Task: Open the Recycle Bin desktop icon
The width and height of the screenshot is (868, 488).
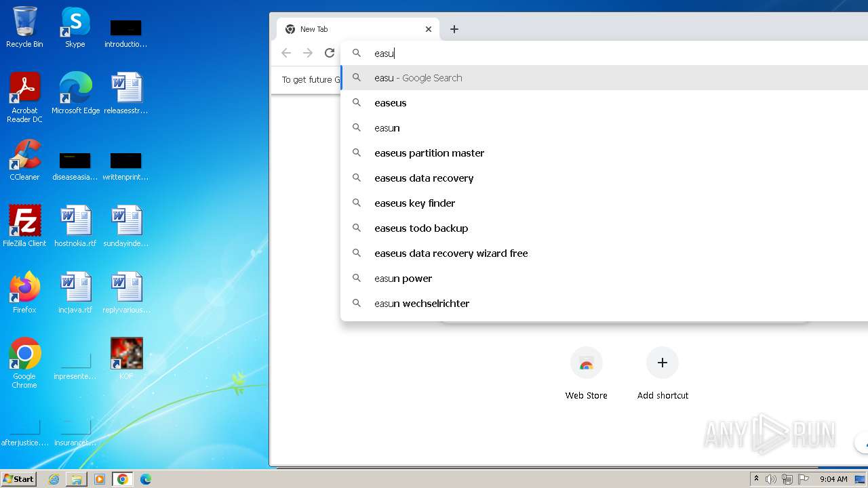Action: click(x=24, y=27)
